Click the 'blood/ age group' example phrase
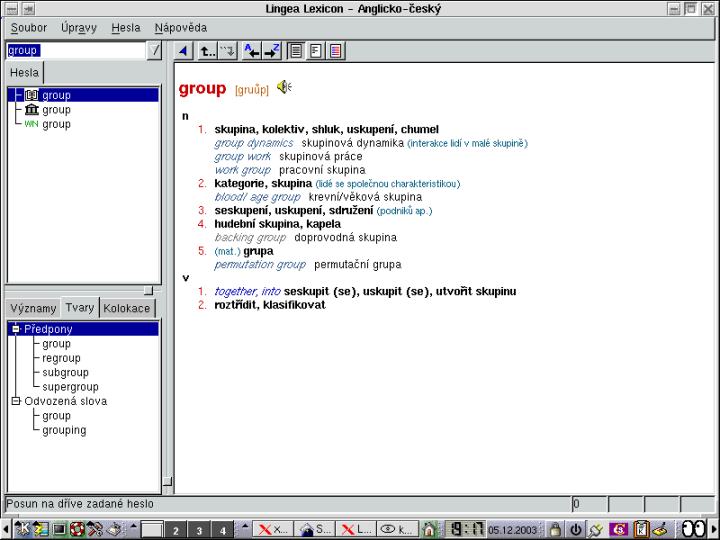720x540 pixels. 257,197
